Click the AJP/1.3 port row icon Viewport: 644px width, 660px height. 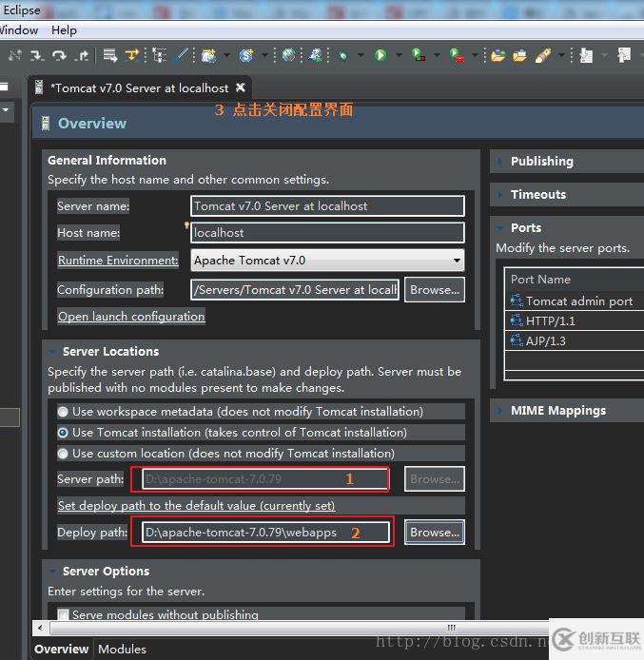(x=517, y=340)
